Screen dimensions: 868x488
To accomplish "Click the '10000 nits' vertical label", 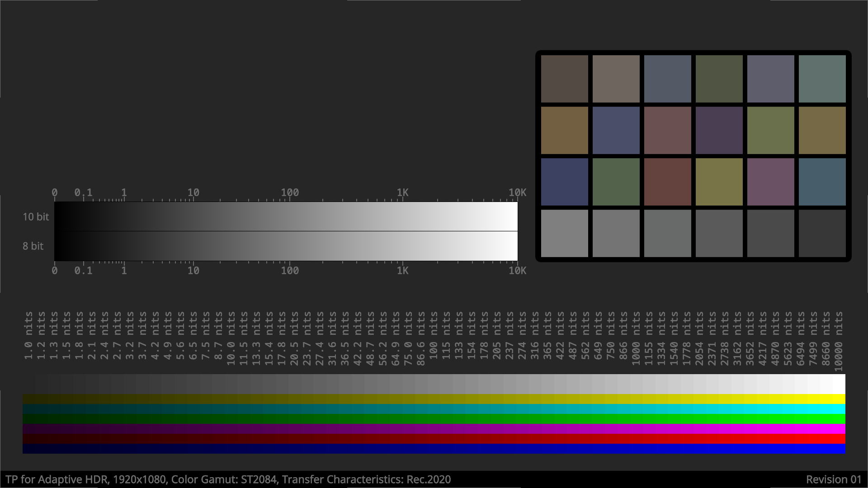I will [839, 342].
